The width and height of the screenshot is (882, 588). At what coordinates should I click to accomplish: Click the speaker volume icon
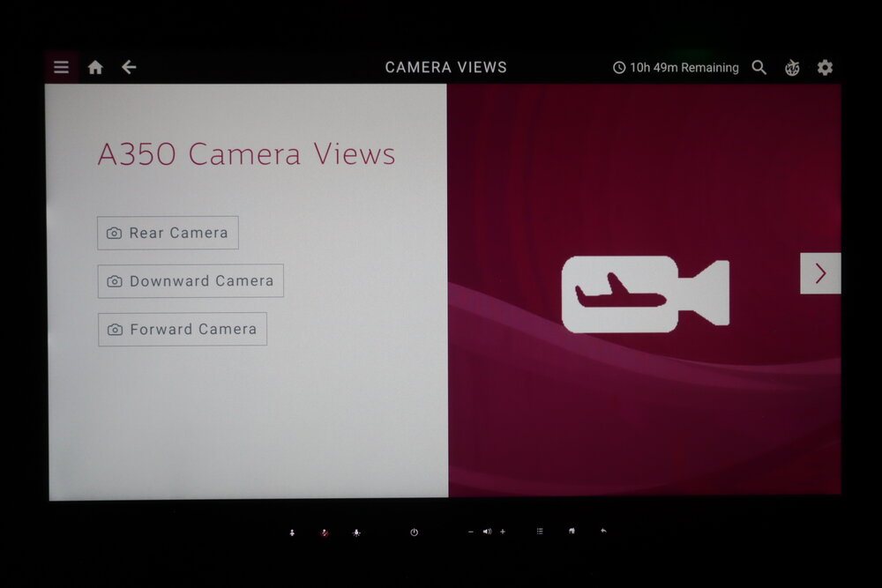487,531
